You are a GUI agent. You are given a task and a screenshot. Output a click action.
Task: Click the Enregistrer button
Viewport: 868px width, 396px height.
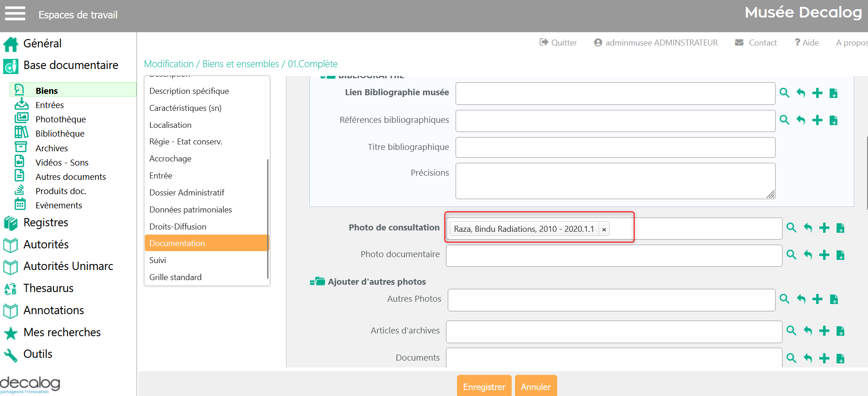coord(484,386)
